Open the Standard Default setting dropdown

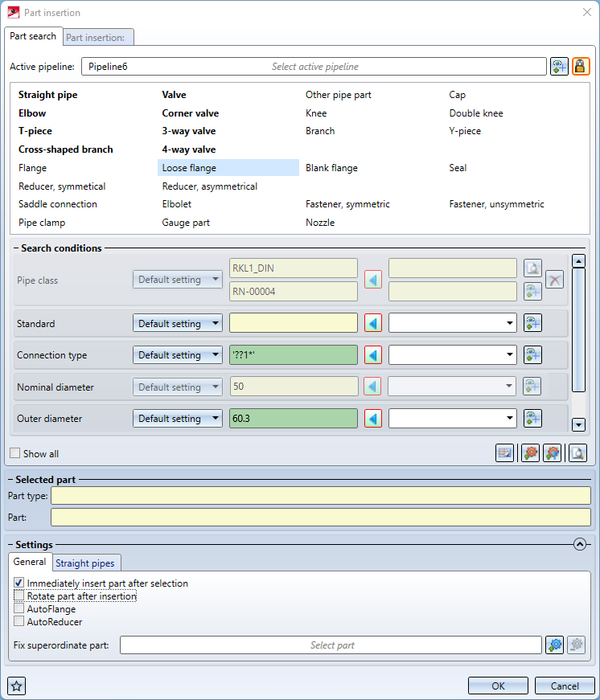point(178,324)
